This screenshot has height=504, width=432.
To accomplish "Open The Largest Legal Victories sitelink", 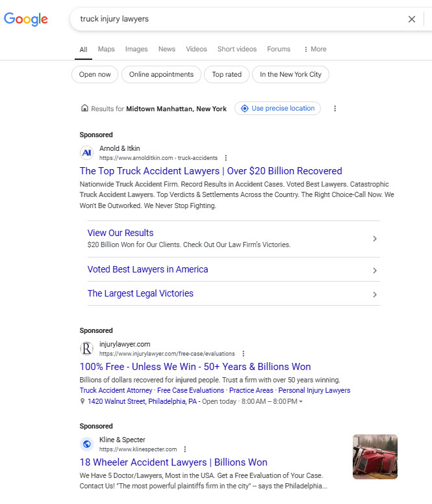I will coord(140,293).
